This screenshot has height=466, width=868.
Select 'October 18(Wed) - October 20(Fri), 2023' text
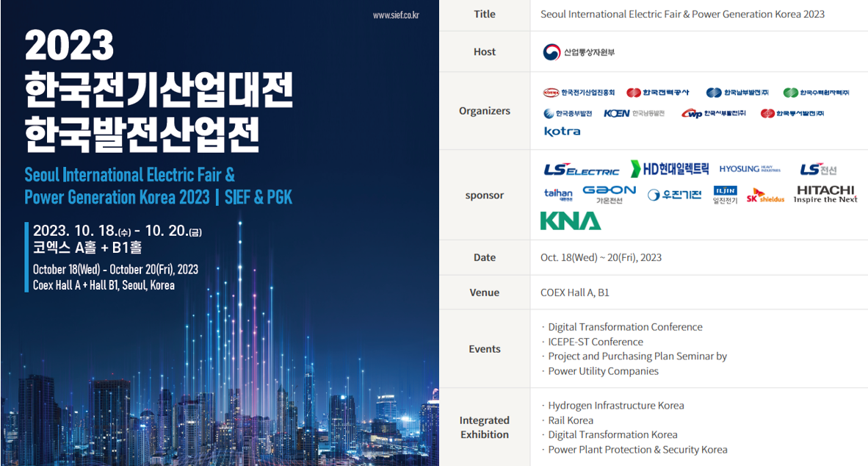click(115, 269)
